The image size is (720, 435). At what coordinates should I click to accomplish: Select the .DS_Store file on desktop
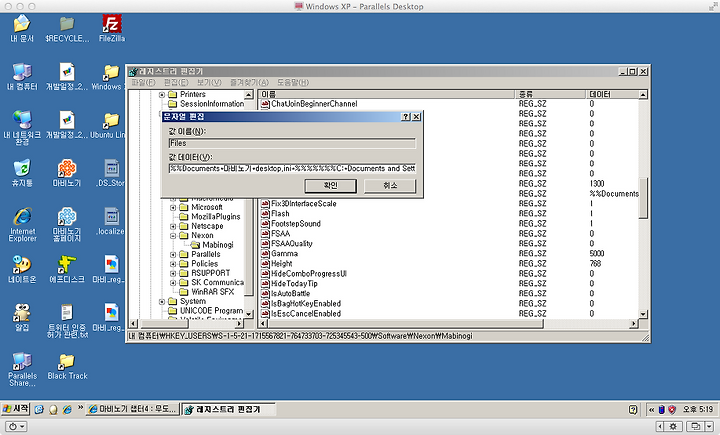click(x=111, y=173)
